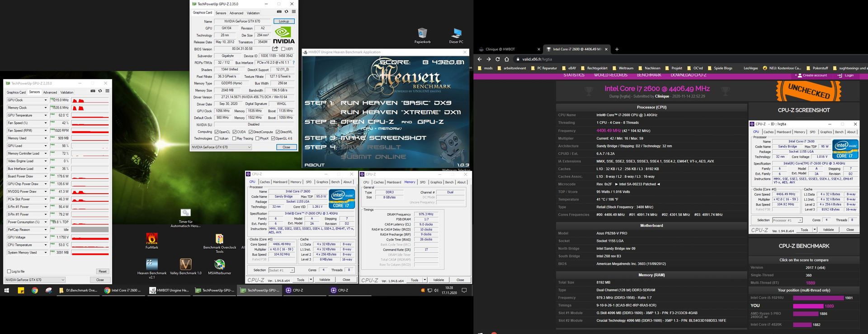
Task: Open the Tools dropdown arrow in CPU-Z CPU window
Action: point(310,280)
